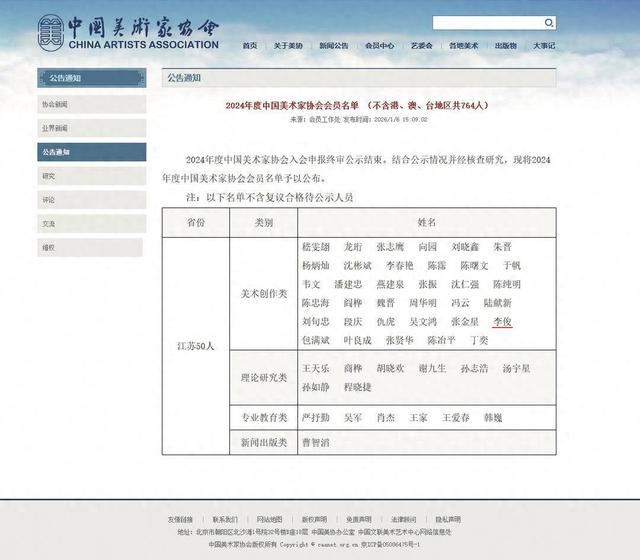The height and width of the screenshot is (560, 640).
Task: Click the name 张贤华
Action: [400, 340]
